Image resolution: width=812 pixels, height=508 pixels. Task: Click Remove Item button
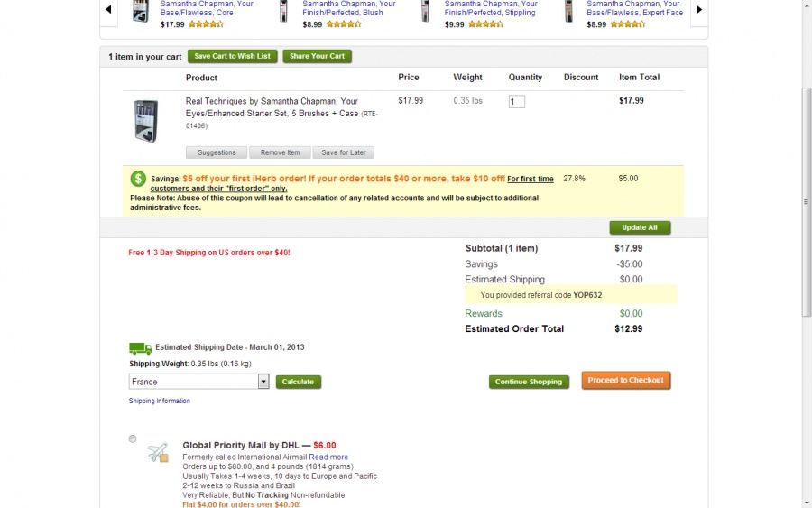click(280, 152)
